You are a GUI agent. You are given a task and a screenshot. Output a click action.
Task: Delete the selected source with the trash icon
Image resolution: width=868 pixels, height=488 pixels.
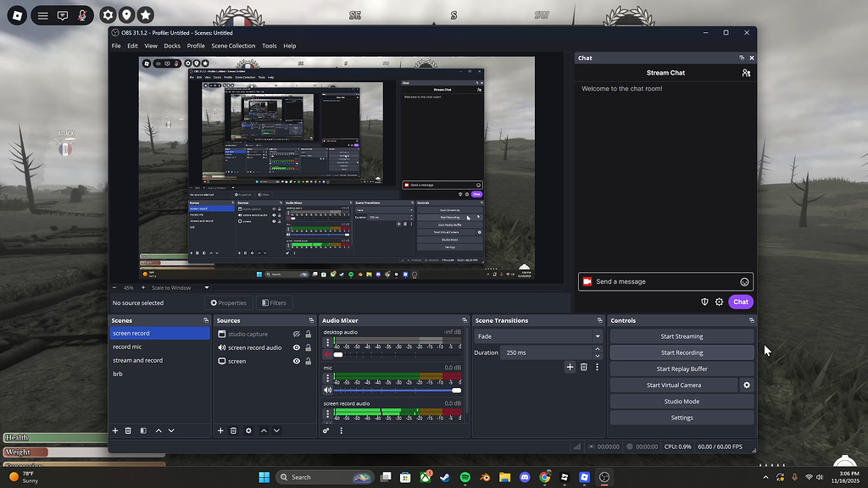[x=234, y=430]
